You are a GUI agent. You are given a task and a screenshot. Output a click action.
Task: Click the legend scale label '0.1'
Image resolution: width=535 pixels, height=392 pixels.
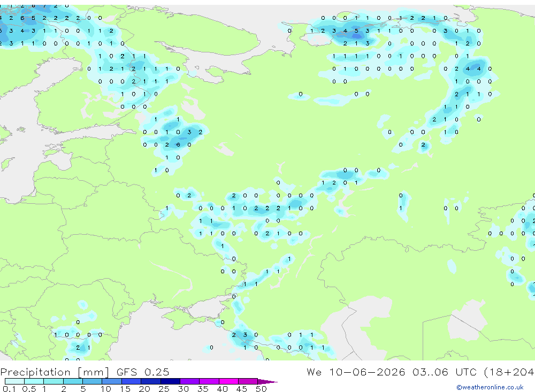9,389
